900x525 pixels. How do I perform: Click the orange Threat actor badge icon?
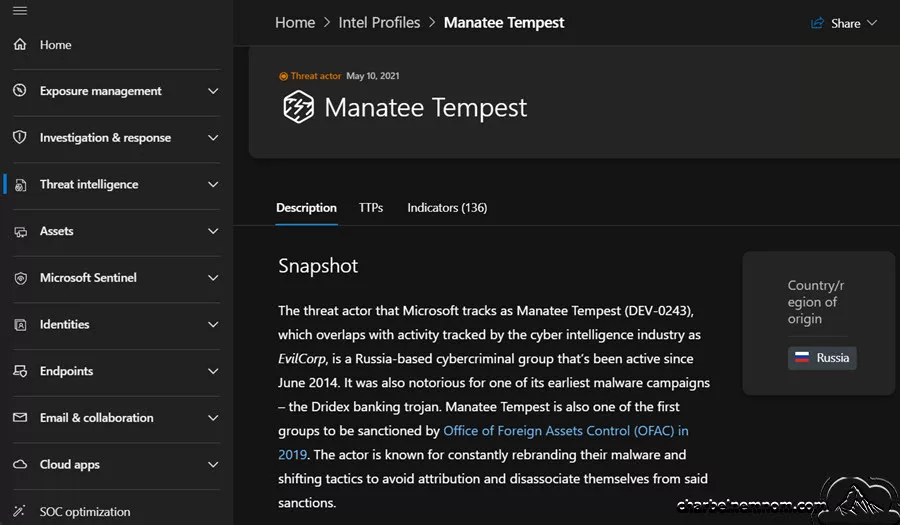(x=283, y=76)
